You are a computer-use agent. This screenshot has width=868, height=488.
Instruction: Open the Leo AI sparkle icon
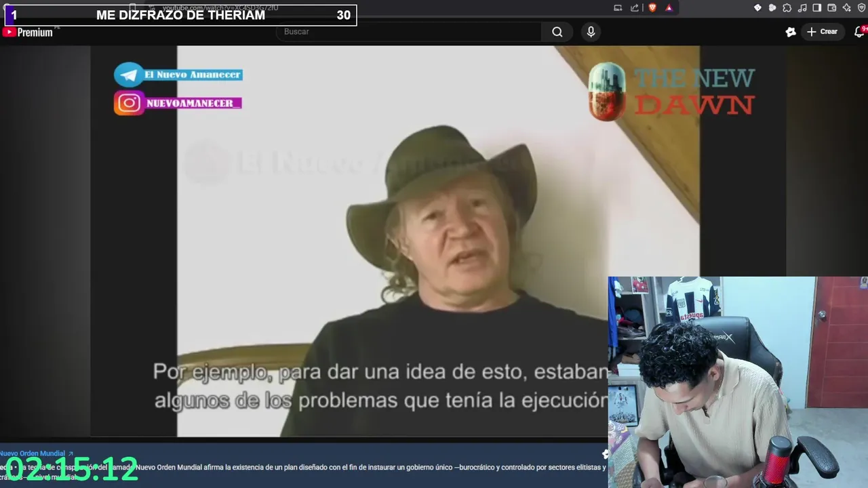847,8
